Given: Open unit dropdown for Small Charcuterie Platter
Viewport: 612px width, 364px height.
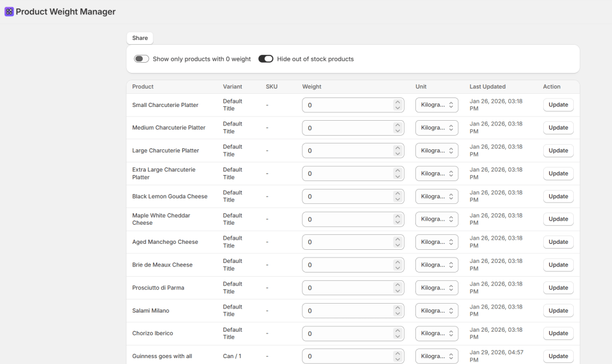Looking at the screenshot, I should [436, 105].
